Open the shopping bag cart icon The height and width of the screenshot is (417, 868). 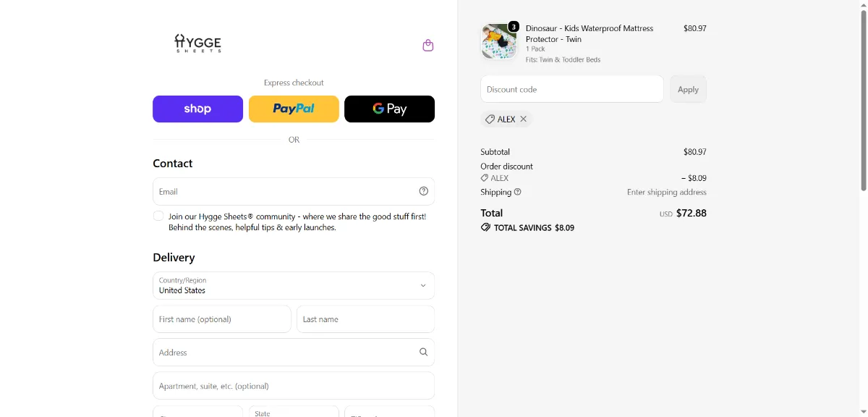pos(428,45)
